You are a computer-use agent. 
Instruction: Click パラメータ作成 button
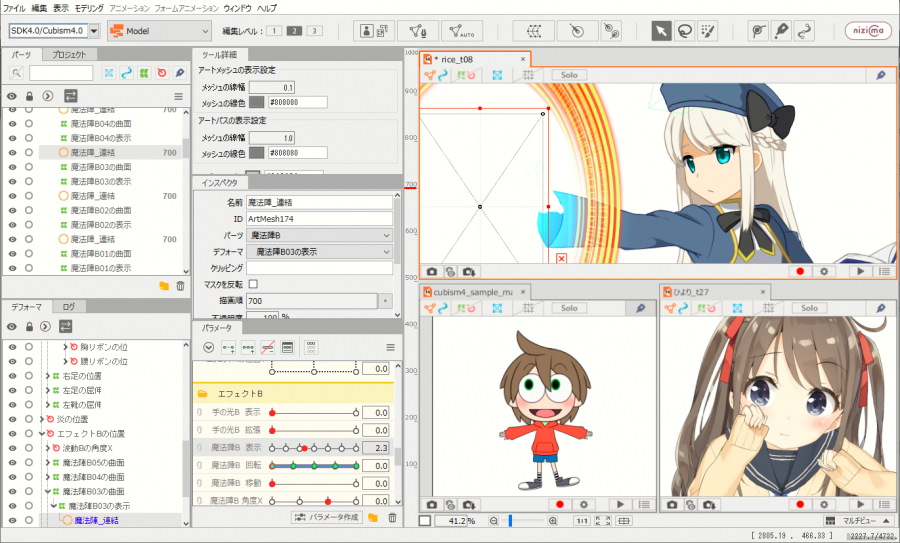point(327,517)
